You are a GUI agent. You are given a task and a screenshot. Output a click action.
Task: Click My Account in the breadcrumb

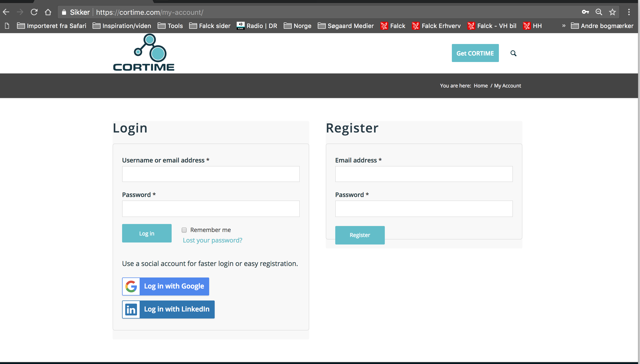click(507, 86)
